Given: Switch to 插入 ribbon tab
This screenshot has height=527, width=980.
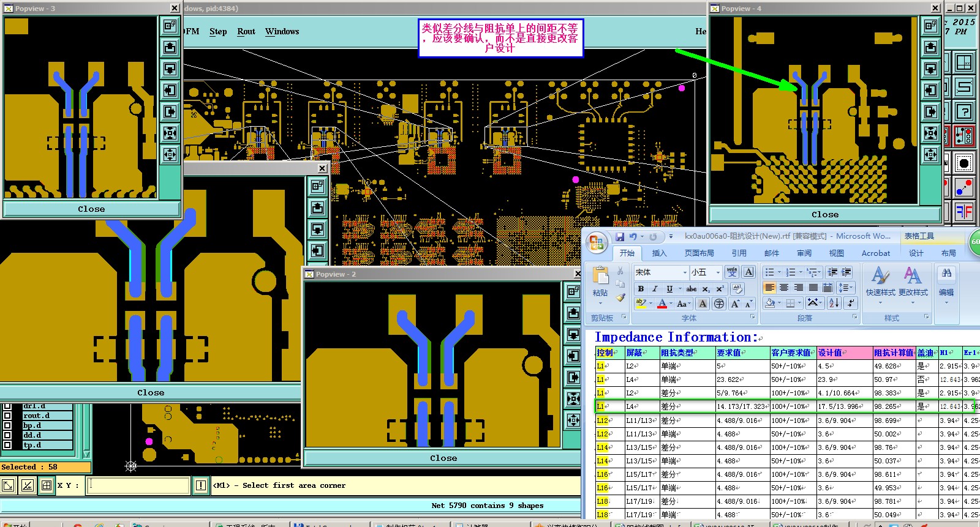Looking at the screenshot, I should click(x=659, y=253).
